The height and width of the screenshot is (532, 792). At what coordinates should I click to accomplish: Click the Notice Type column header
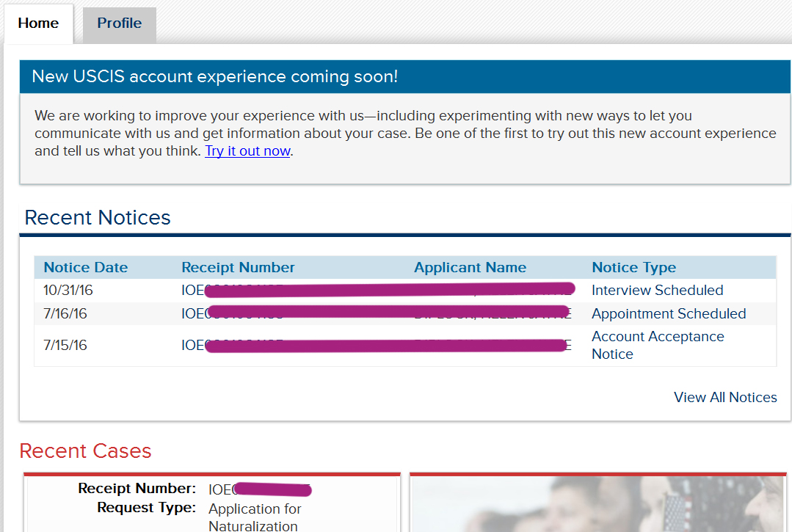[x=633, y=267]
